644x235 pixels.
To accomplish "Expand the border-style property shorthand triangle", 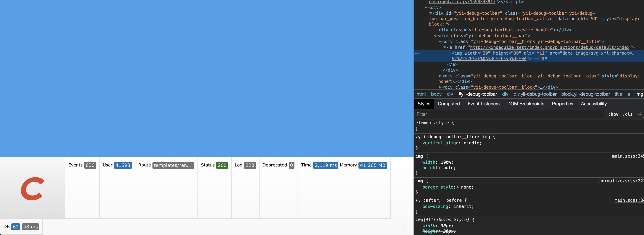I will tap(458, 187).
